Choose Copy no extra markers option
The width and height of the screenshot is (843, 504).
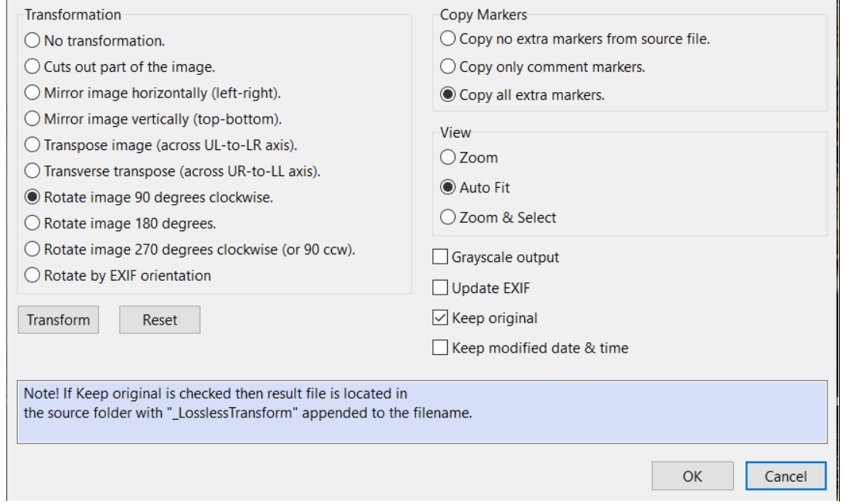(x=448, y=38)
